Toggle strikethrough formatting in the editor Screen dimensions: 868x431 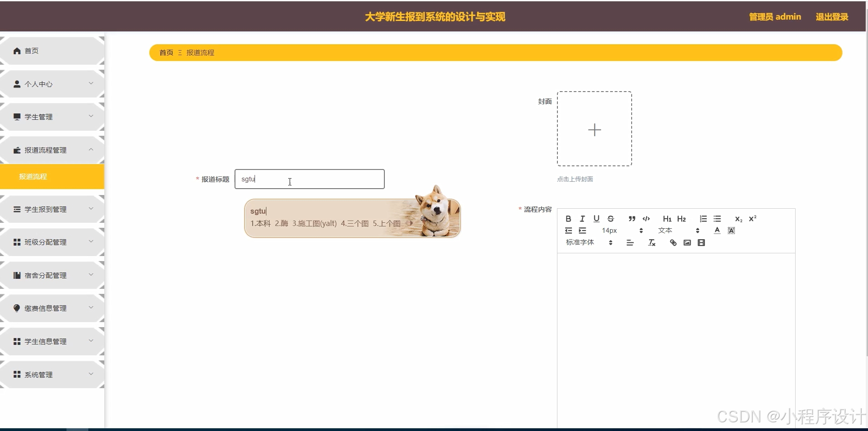[611, 219]
